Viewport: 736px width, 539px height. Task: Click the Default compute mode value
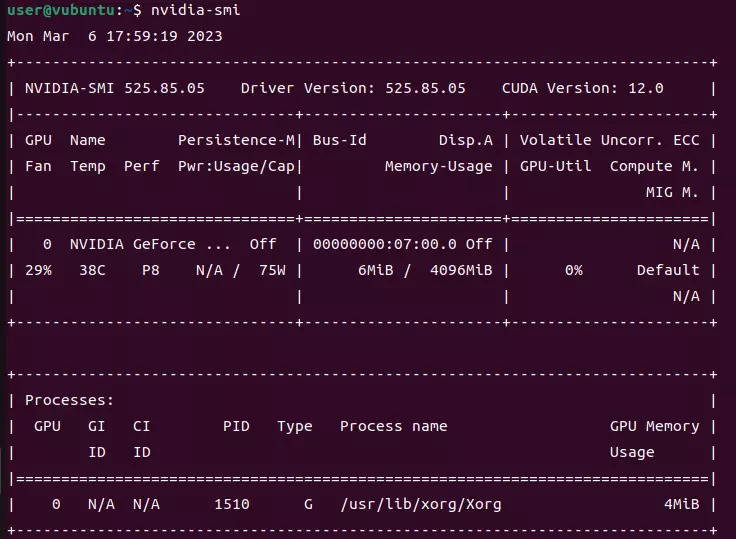click(x=668, y=270)
